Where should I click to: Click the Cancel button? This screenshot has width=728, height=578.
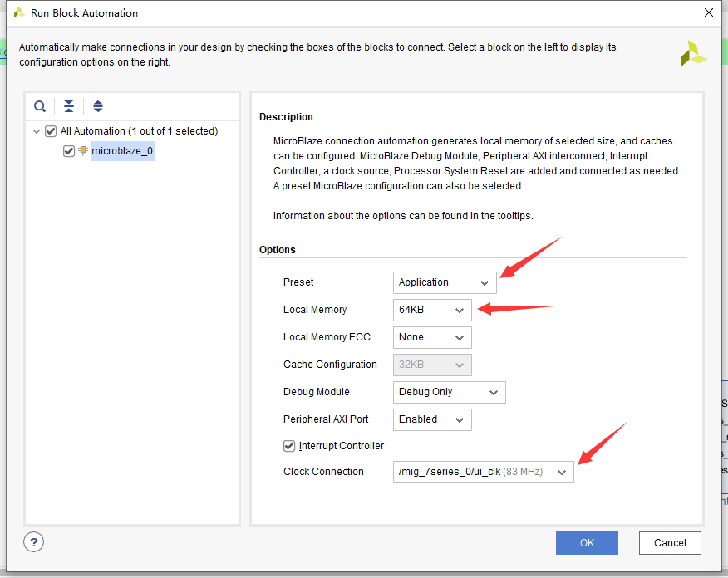point(670,543)
